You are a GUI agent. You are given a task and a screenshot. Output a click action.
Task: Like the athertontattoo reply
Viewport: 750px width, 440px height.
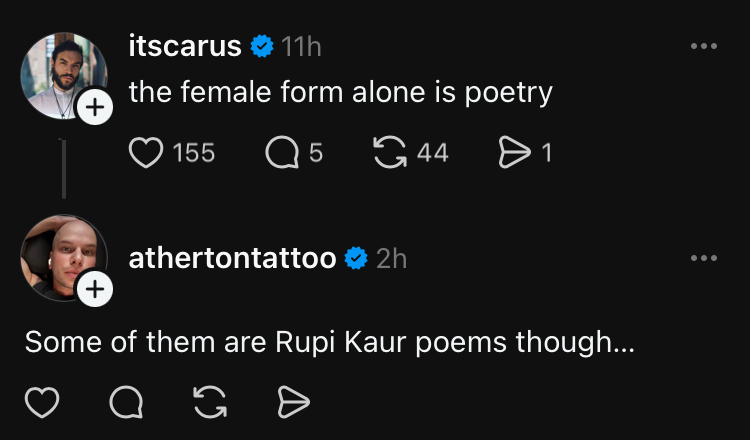(40, 403)
